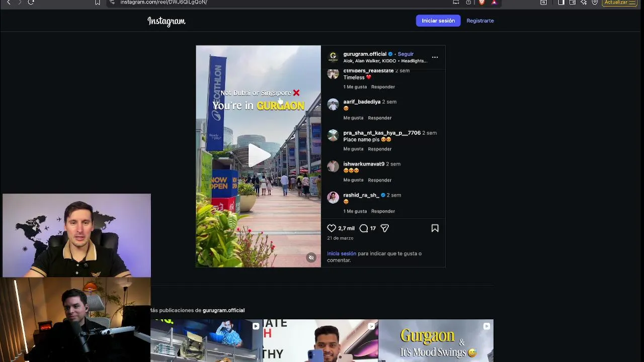
Task: Open the Registrarte link
Action: 480,21
